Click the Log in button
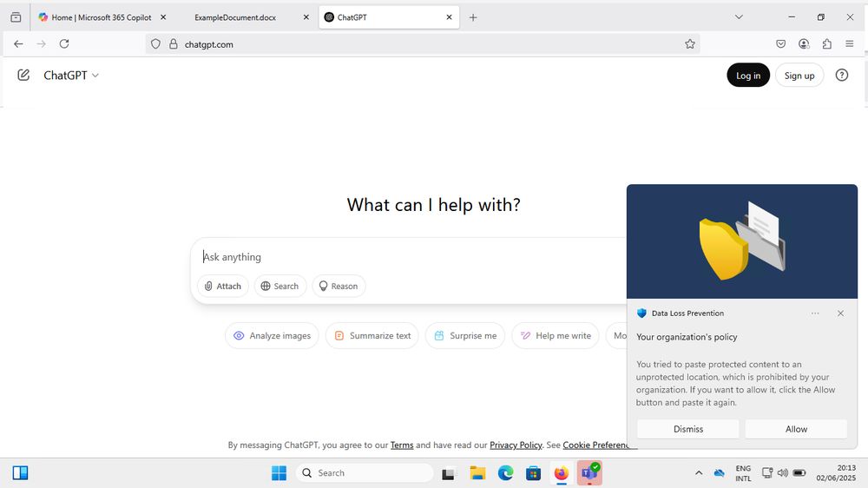Screen dimensions: 868x488 (x=748, y=76)
